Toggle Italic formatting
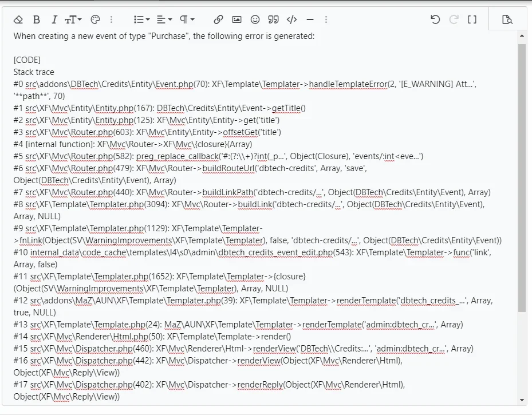 pyautogui.click(x=54, y=19)
